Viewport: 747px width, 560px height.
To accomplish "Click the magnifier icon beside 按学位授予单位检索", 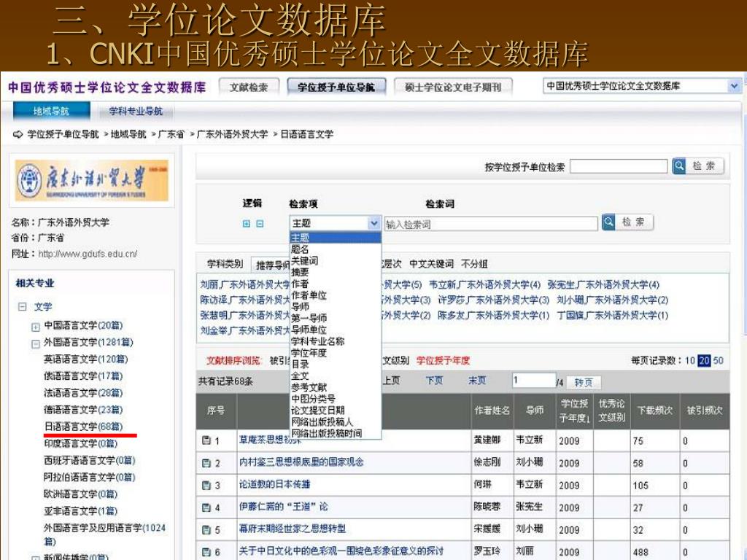I will pos(679,166).
